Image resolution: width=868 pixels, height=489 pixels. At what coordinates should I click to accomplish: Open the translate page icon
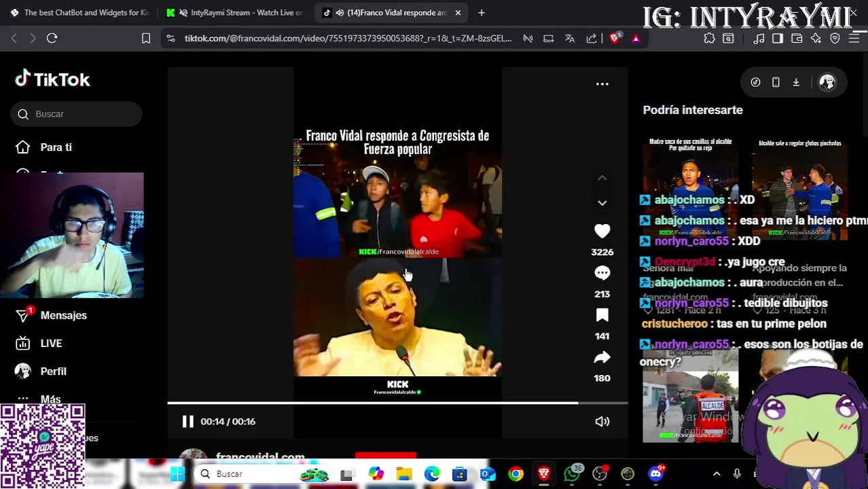tap(570, 39)
